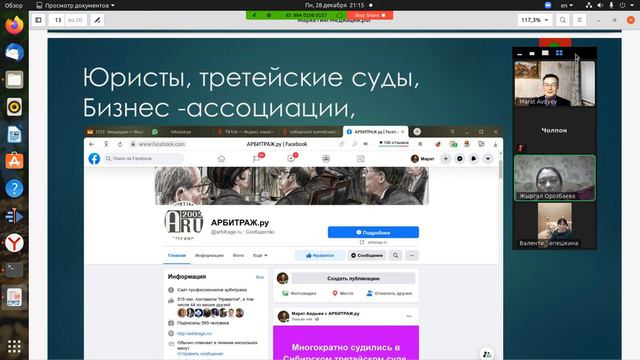Click the page number field showing 13
This screenshot has height=360, width=640.
click(x=58, y=20)
